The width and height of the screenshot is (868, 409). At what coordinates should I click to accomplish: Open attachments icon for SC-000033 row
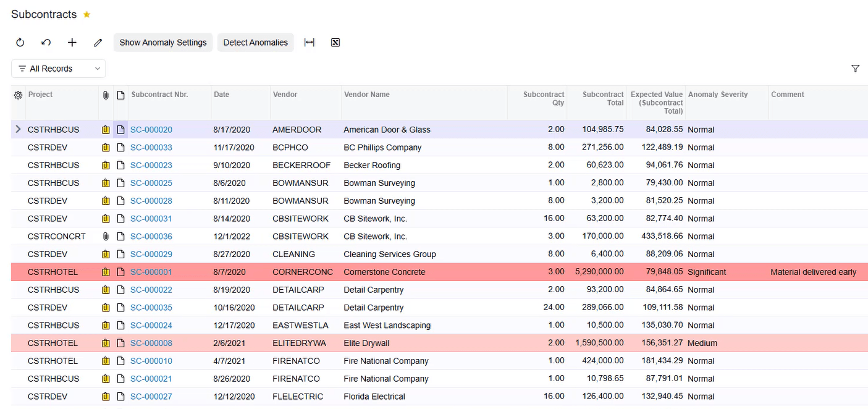pyautogui.click(x=106, y=148)
